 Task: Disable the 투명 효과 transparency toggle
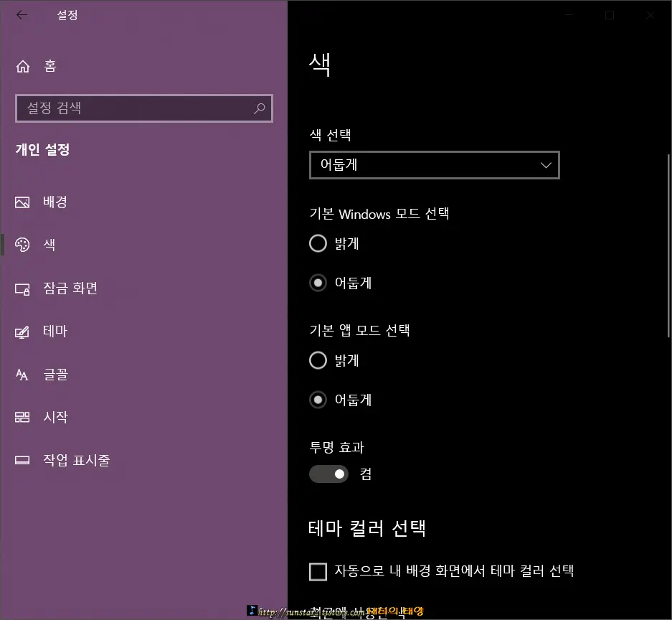[x=328, y=474]
